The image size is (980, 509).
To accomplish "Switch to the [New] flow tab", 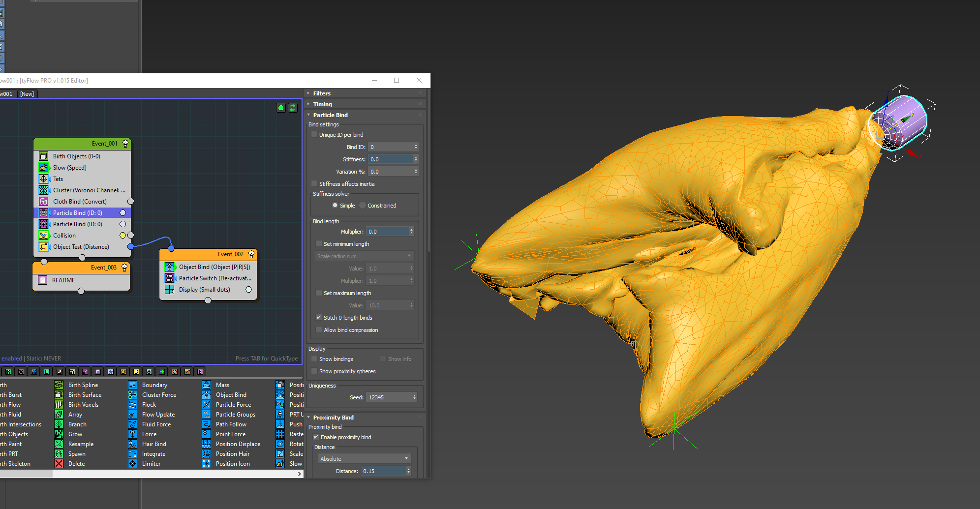I will tap(27, 94).
